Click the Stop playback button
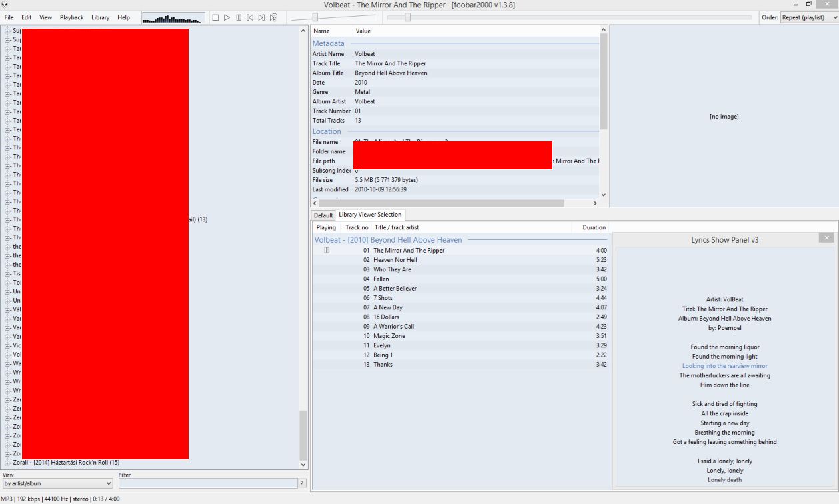This screenshot has width=839, height=504. [x=215, y=17]
